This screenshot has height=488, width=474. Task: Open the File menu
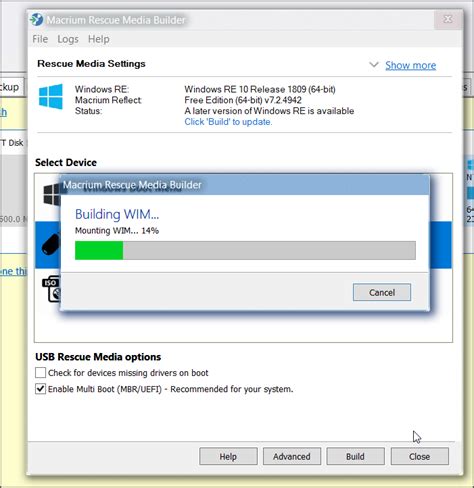40,39
